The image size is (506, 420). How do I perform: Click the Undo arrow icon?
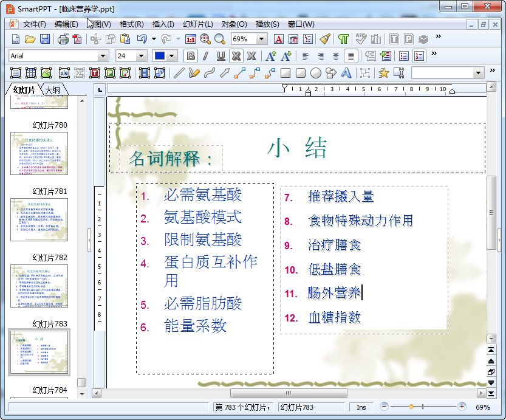point(142,39)
